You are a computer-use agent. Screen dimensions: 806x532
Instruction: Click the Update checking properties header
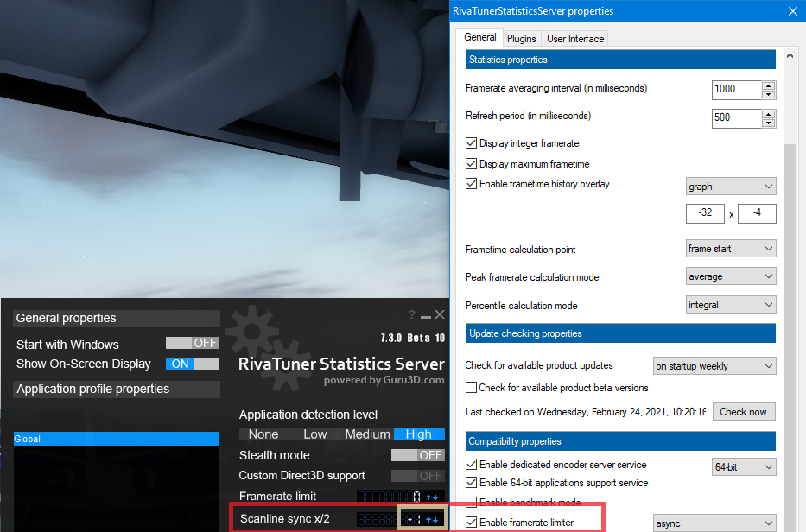click(x=620, y=333)
